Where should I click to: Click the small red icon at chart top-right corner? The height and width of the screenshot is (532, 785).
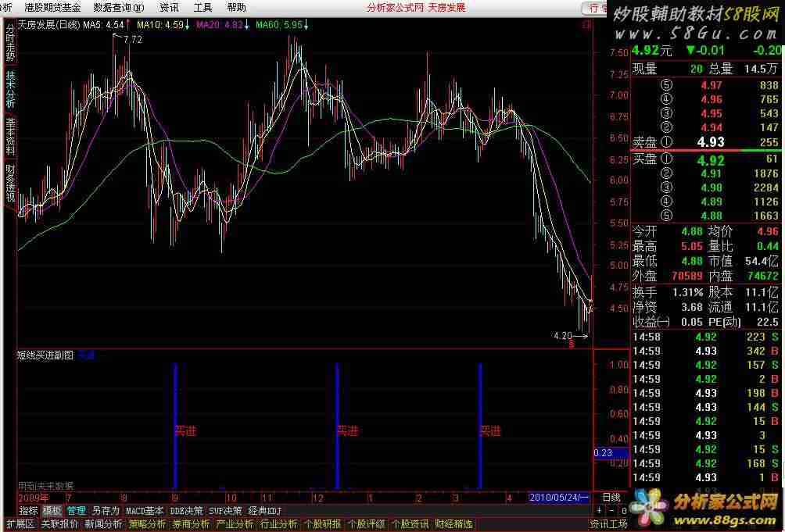click(586, 24)
